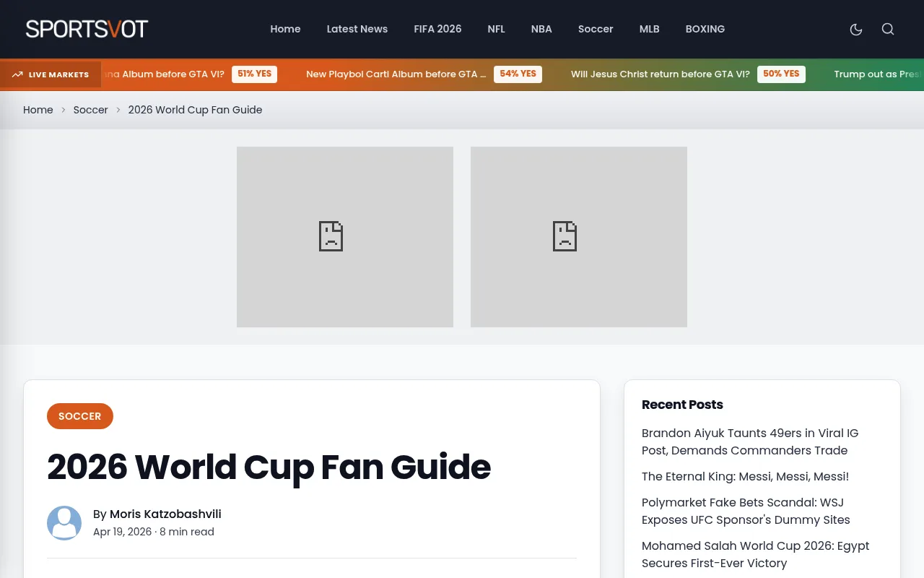
Task: Select the BOXING navigation item
Action: pyautogui.click(x=705, y=29)
